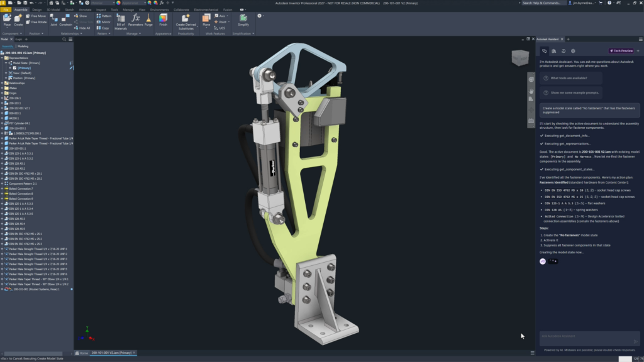Expand the Relationships folder
The image size is (644, 362).
pyautogui.click(x=2, y=83)
